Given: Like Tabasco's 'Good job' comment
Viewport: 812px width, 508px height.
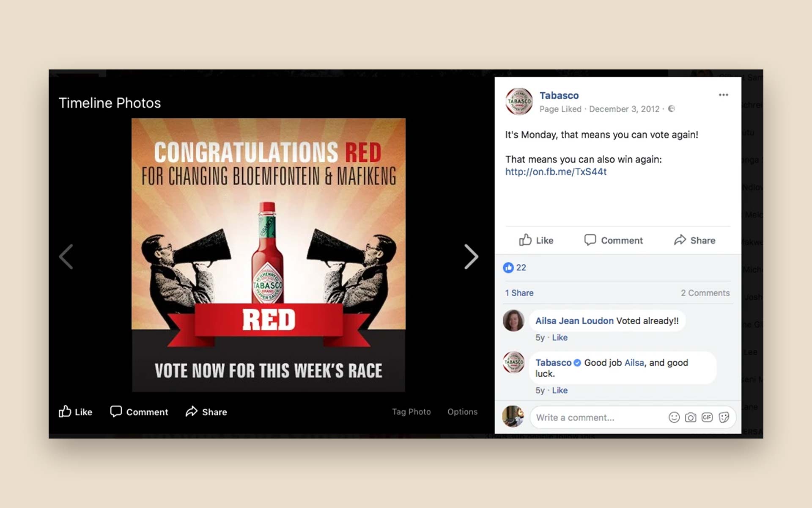Looking at the screenshot, I should click(x=560, y=390).
